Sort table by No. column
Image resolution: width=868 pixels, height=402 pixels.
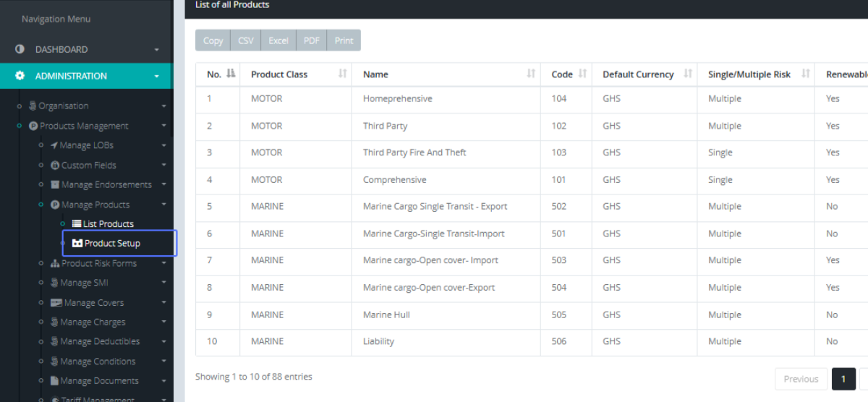[231, 74]
